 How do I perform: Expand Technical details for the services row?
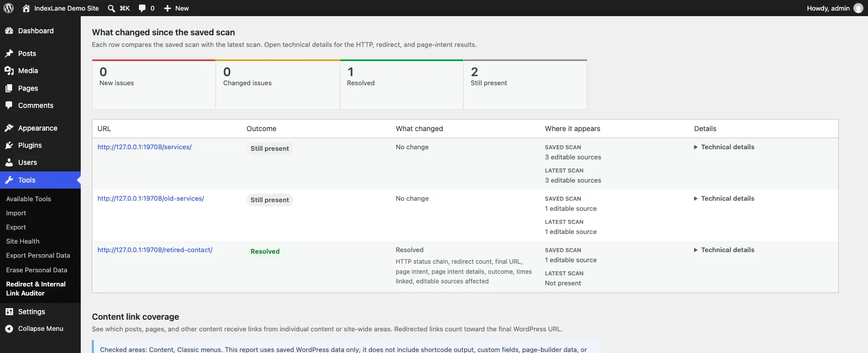tap(724, 147)
